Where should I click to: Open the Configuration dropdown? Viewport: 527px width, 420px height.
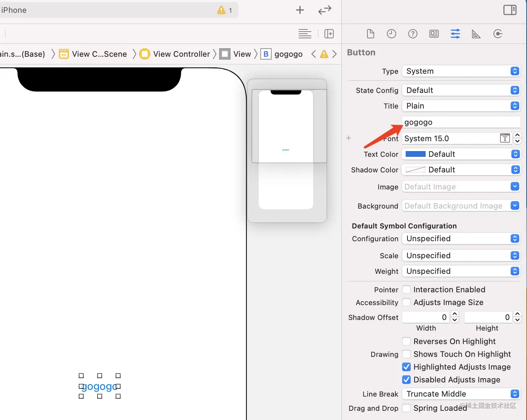(x=461, y=238)
